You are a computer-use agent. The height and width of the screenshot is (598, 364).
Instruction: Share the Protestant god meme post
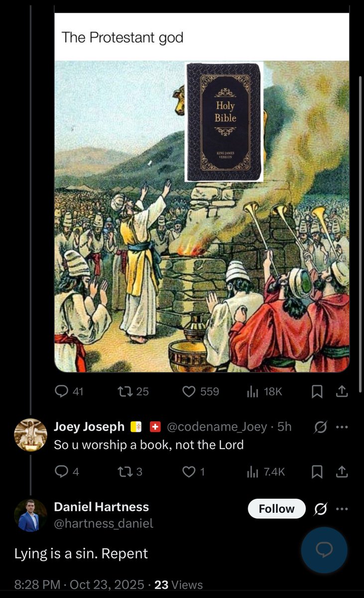(x=342, y=392)
